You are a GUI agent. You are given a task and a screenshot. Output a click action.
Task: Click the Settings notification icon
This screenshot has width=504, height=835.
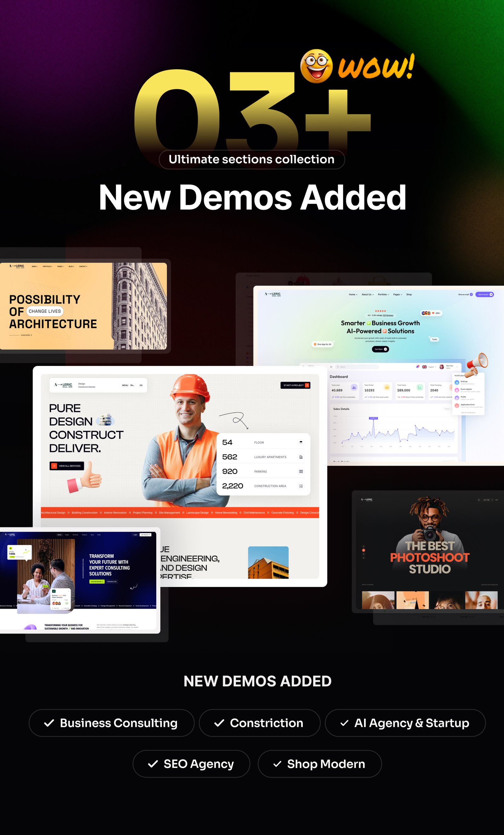pyautogui.click(x=457, y=382)
